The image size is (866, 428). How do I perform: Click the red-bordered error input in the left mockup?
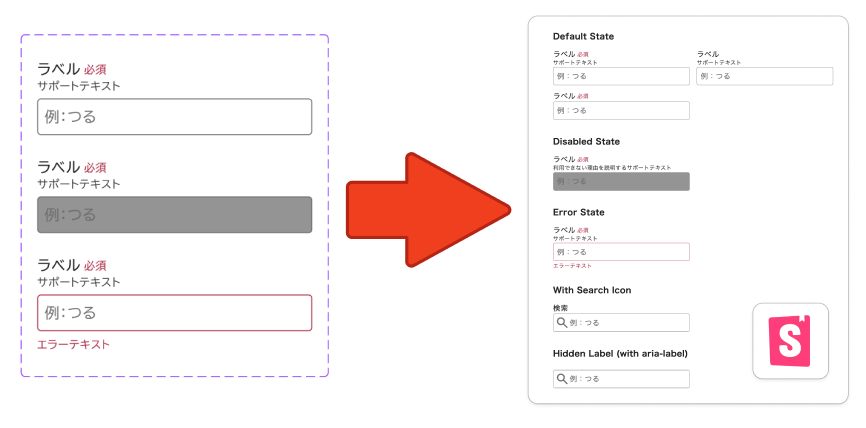coord(175,313)
